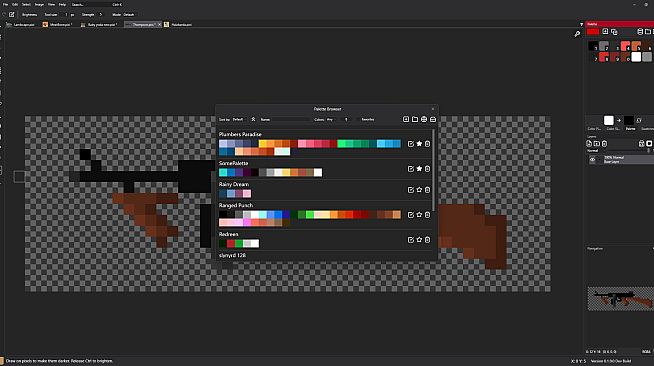Close the Palette Browser dialog
The height and width of the screenshot is (366, 654).
point(433,109)
